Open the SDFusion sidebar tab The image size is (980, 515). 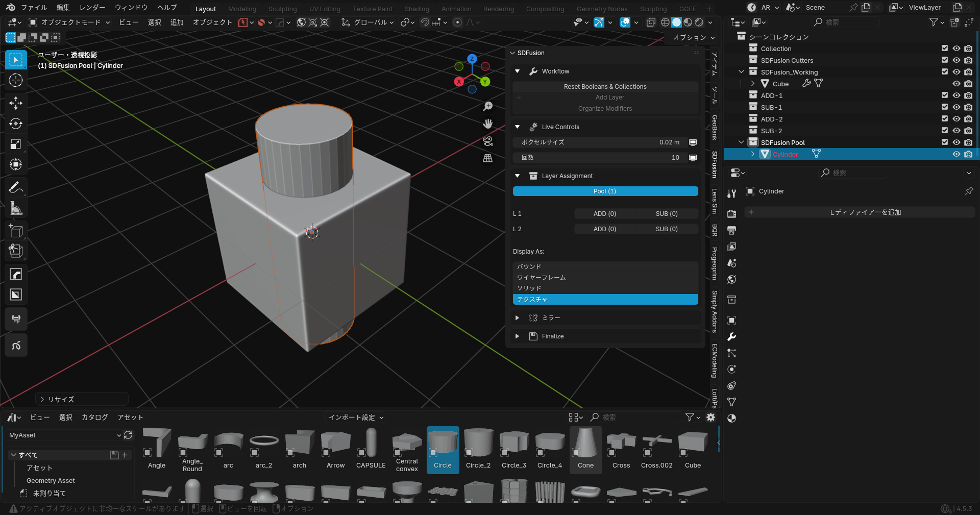tap(715, 164)
